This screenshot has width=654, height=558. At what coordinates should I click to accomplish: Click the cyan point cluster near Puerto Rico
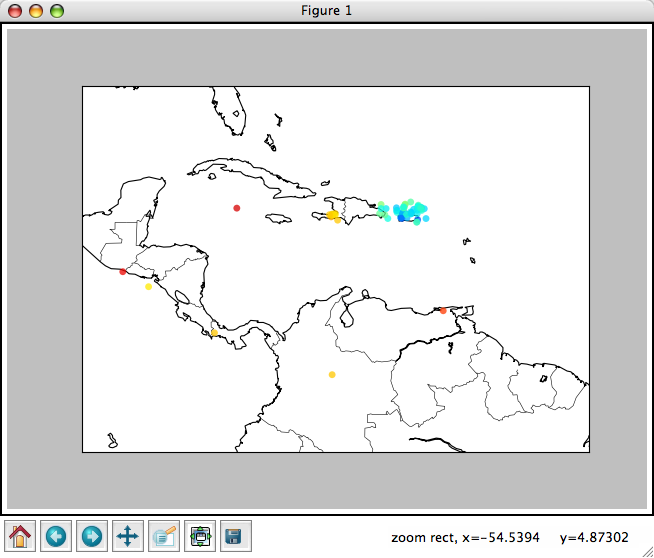click(x=406, y=211)
